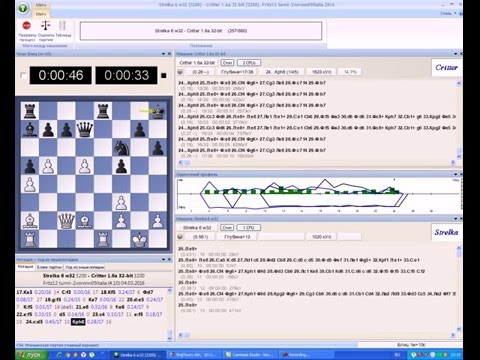Select the white rook on a1
Image resolution: width=480 pixels, height=360 pixels.
point(30,239)
